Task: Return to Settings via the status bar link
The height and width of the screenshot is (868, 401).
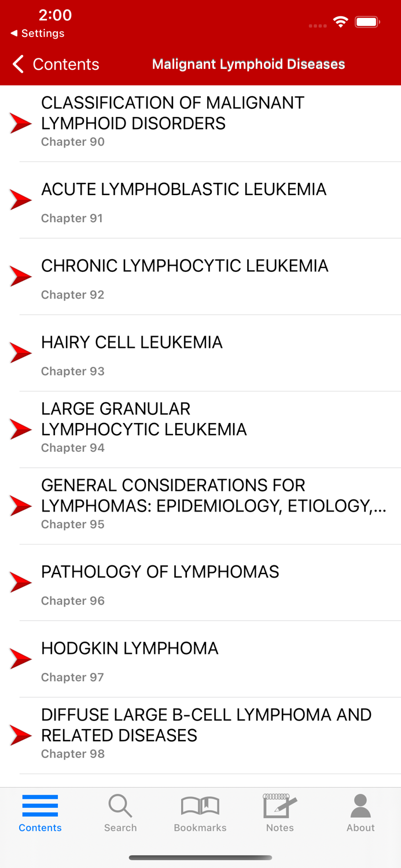Action: (x=36, y=33)
